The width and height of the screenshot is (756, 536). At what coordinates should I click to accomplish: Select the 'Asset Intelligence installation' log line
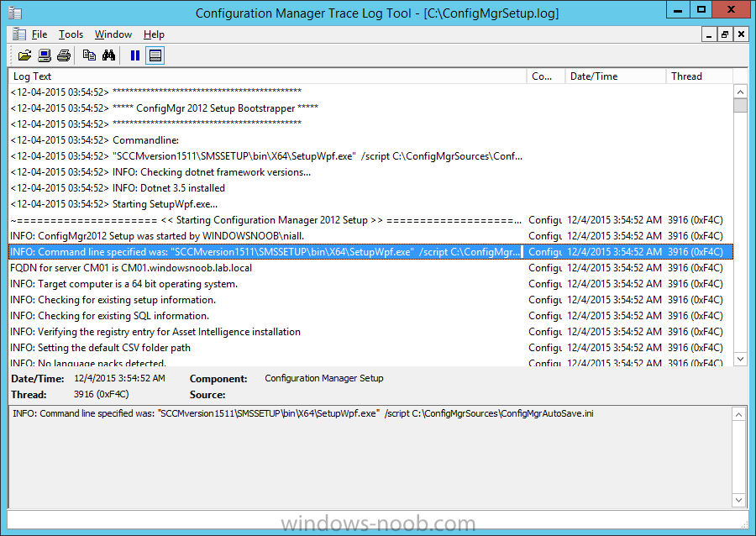coord(371,331)
